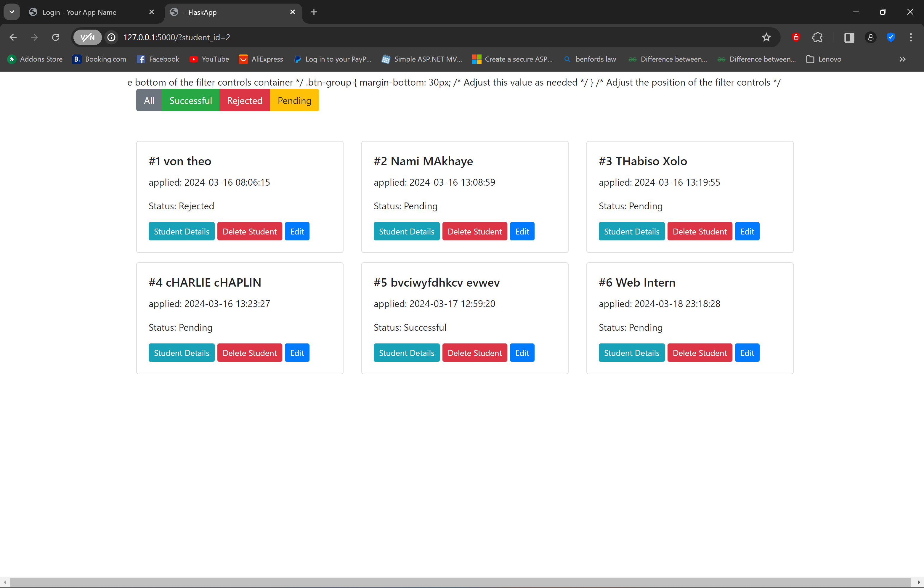Click the site information icon in address bar
The height and width of the screenshot is (588, 924).
(x=111, y=37)
